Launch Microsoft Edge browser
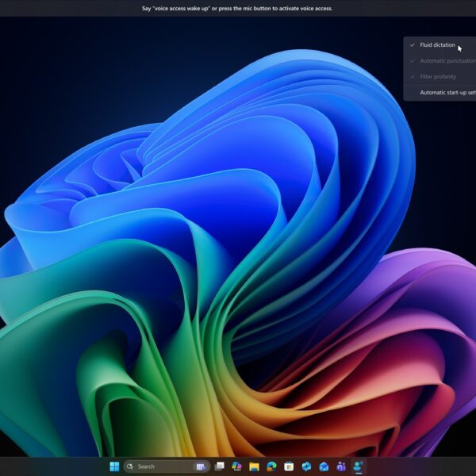This screenshot has height=476, width=476. point(271,466)
